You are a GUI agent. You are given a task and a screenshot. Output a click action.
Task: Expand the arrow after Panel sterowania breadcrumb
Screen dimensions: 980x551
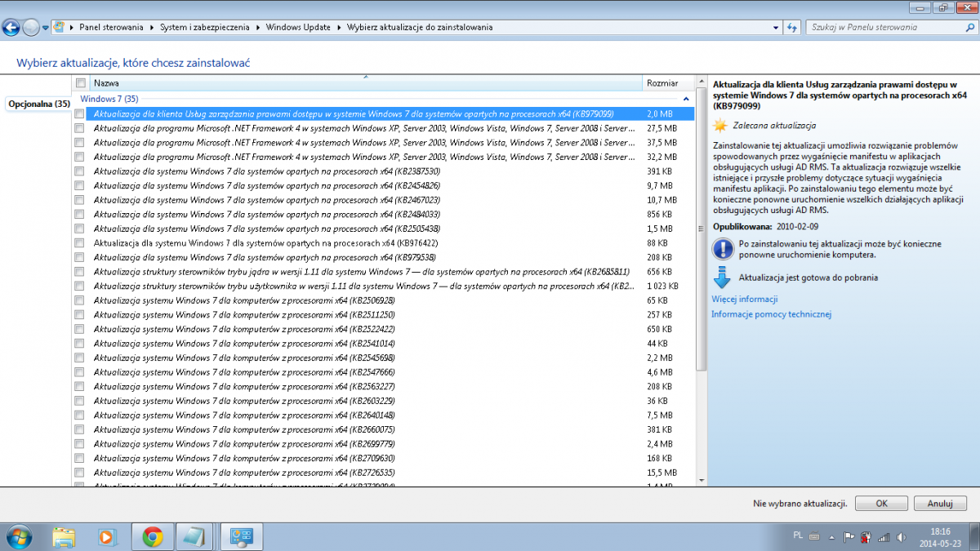[x=151, y=27]
